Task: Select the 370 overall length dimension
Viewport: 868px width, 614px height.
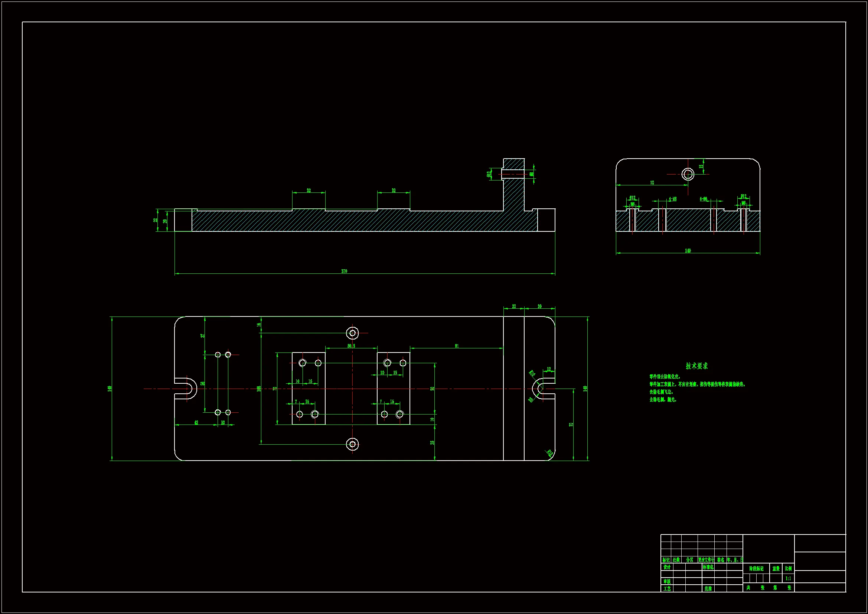Action: [344, 271]
